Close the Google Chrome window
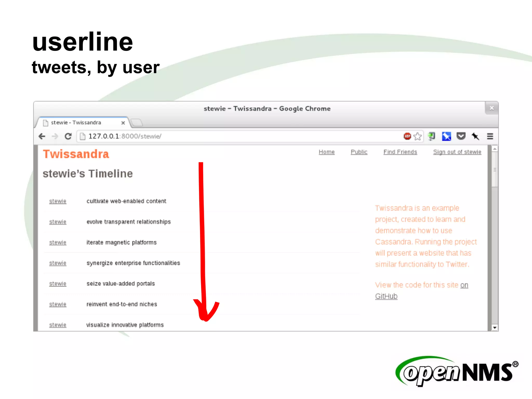Viewport: 532px width, 399px height. click(491, 108)
